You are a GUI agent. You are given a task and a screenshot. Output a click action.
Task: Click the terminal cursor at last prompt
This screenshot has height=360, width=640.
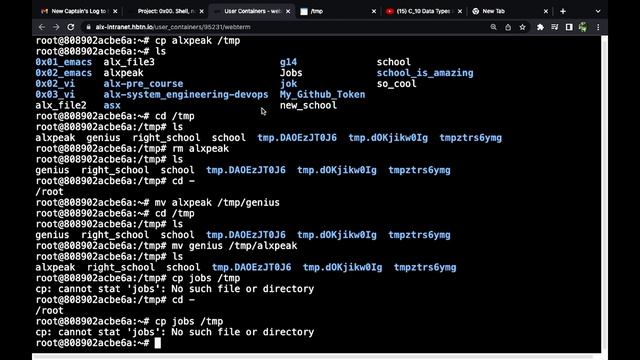point(158,343)
